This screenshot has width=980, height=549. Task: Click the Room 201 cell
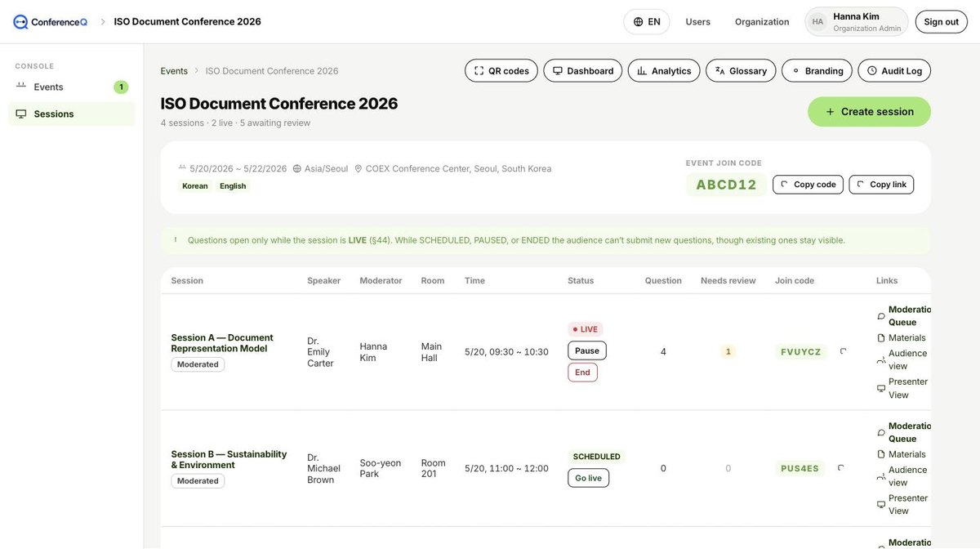point(434,468)
